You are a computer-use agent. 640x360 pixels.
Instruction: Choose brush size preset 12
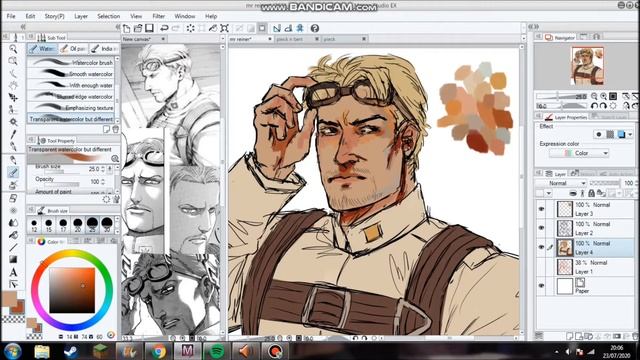(x=34, y=225)
